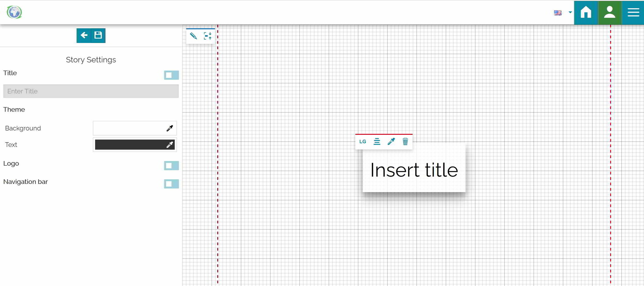Click the globe/world icon top-left
This screenshot has width=644, height=286.
click(15, 12)
